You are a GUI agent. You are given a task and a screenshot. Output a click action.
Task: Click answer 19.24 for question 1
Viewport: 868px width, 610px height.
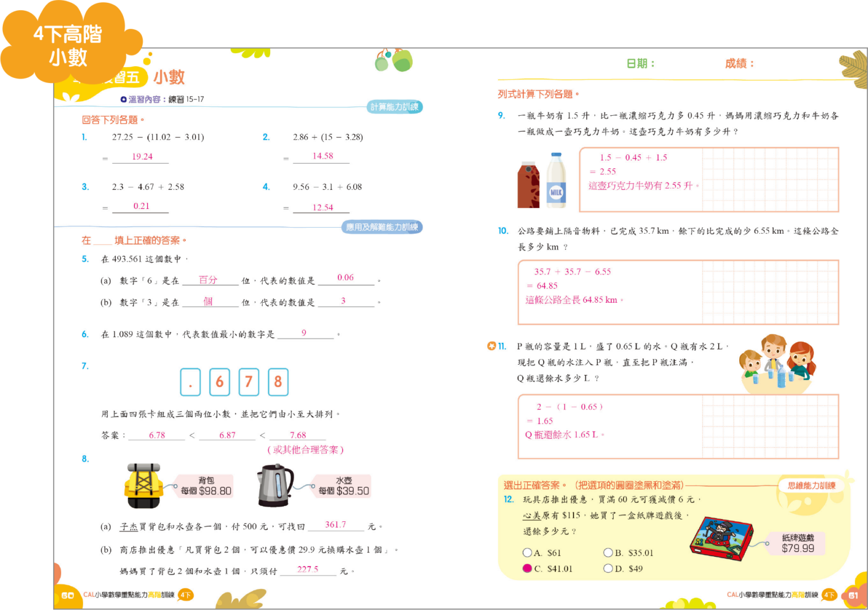coord(141,157)
